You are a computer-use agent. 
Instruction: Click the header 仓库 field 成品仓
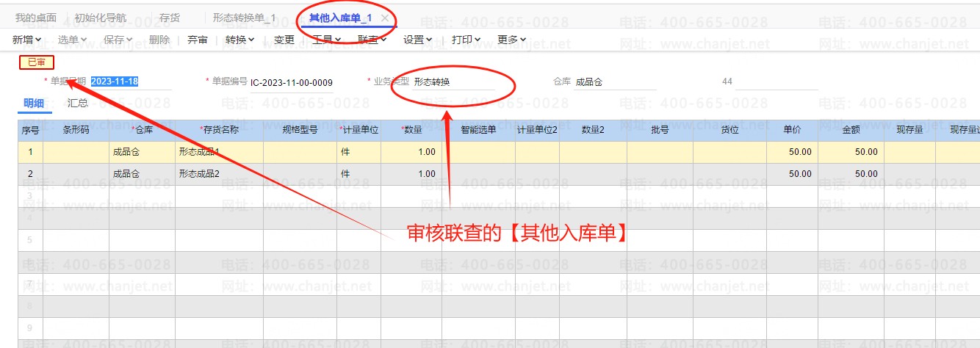click(x=615, y=81)
